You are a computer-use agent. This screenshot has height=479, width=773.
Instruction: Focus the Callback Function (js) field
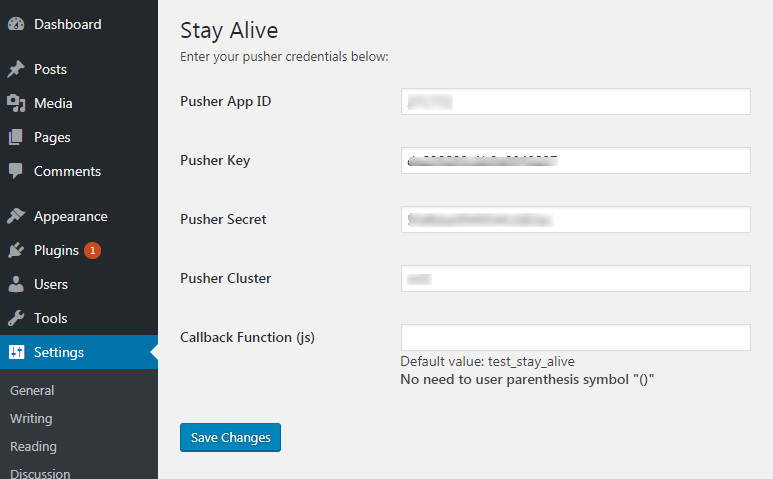coord(575,338)
